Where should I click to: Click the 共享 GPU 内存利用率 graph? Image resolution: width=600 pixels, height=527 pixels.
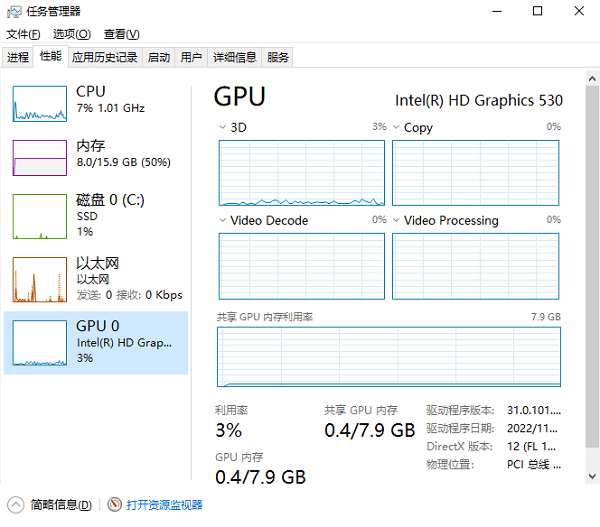click(389, 357)
